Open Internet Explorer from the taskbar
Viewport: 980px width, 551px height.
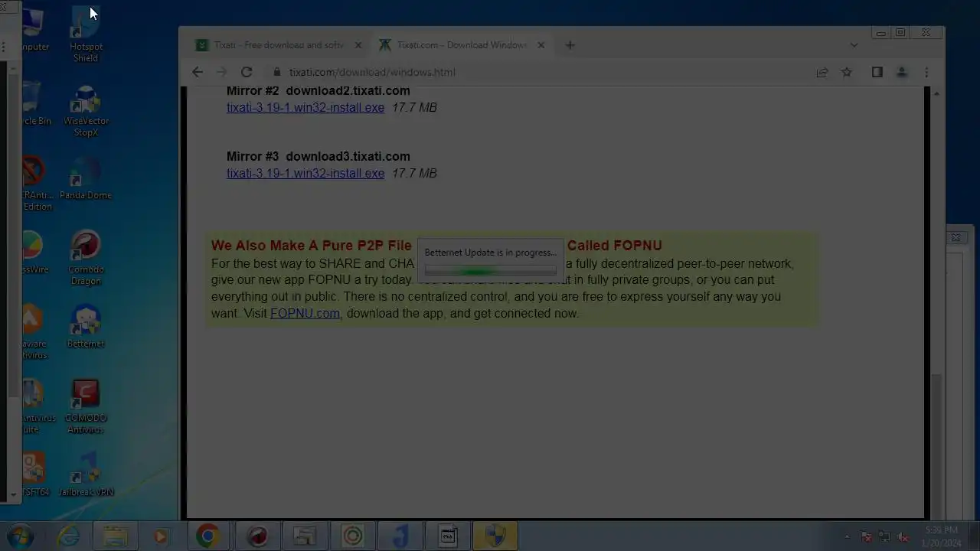coord(69,536)
